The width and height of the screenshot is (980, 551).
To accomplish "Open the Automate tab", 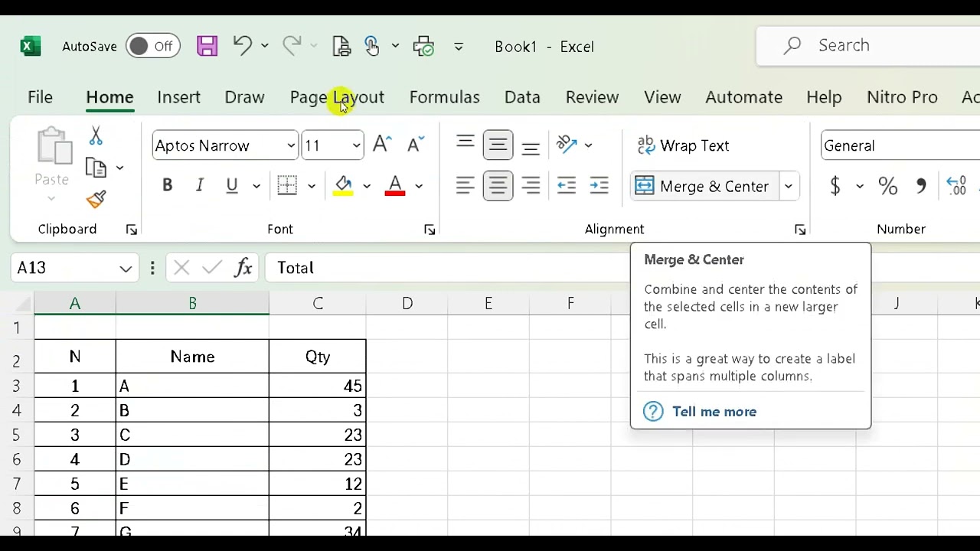I will click(743, 97).
